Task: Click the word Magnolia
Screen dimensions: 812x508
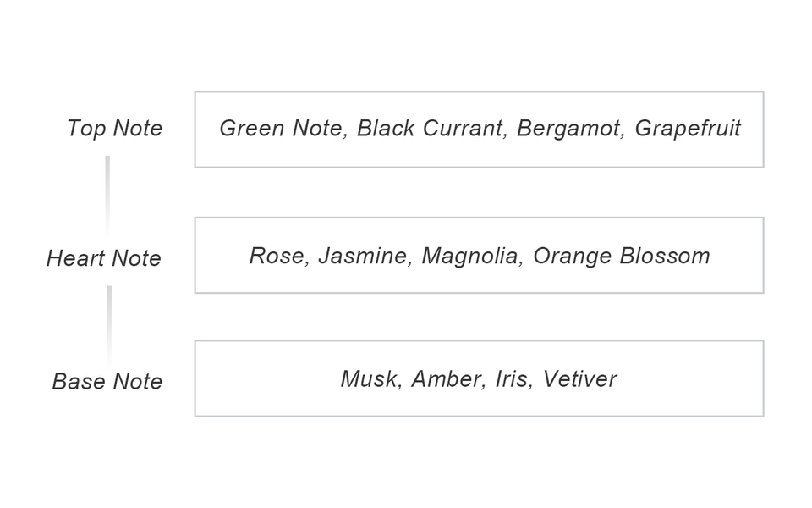Action: 469,257
